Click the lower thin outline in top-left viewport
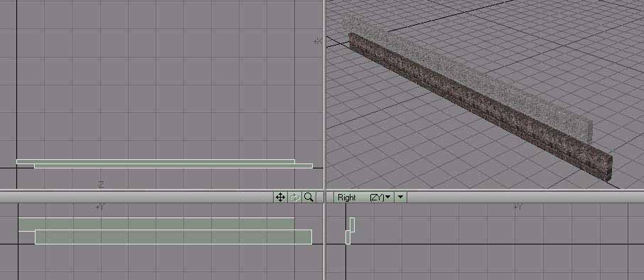The height and width of the screenshot is (280, 644). pos(173,166)
